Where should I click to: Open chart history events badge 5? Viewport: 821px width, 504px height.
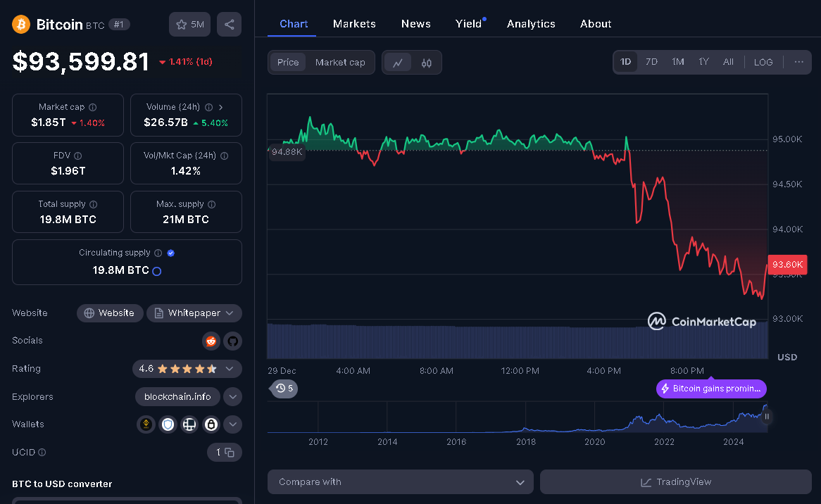coord(284,389)
